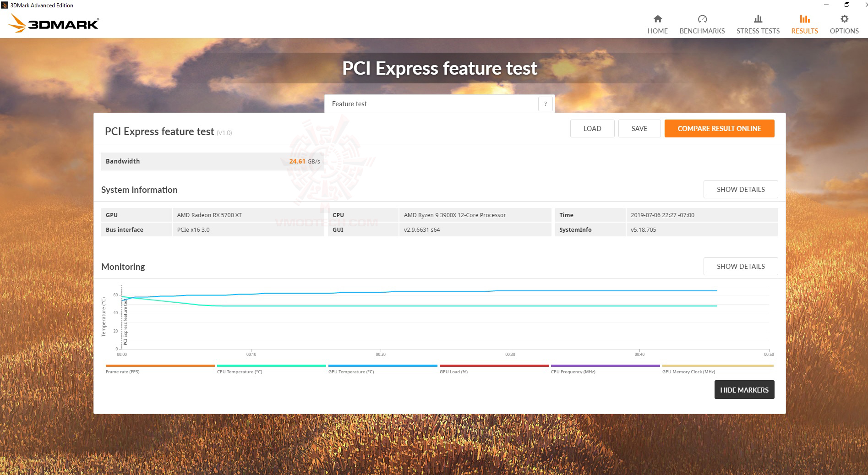Screen dimensions: 868x475
Task: Toggle the GPU Memory Clock legend
Action: (x=717, y=369)
